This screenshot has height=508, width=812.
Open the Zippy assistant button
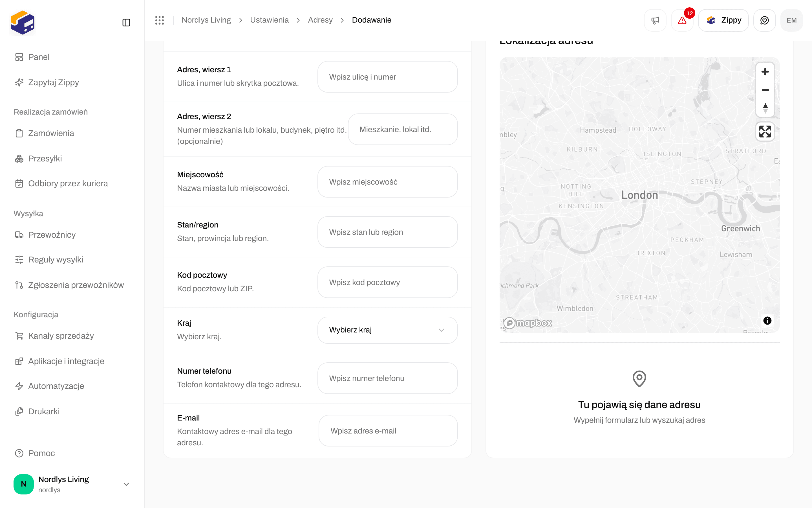coord(723,20)
